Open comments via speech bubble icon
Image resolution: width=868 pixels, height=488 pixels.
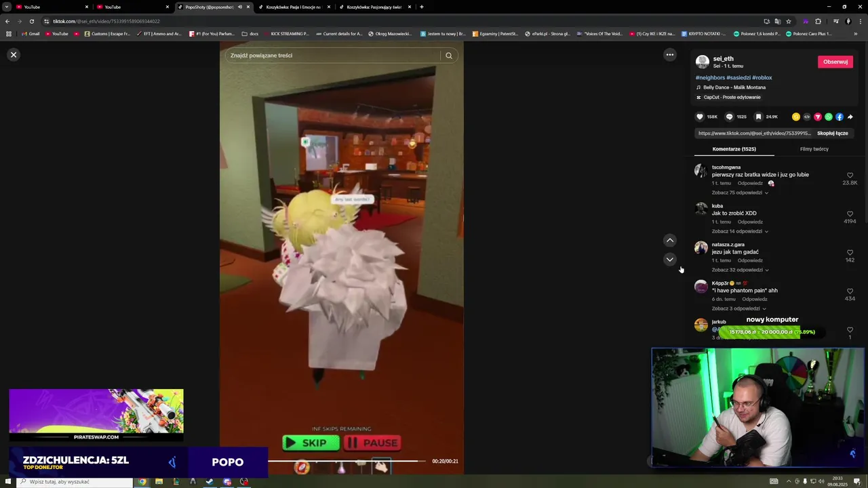[729, 117]
